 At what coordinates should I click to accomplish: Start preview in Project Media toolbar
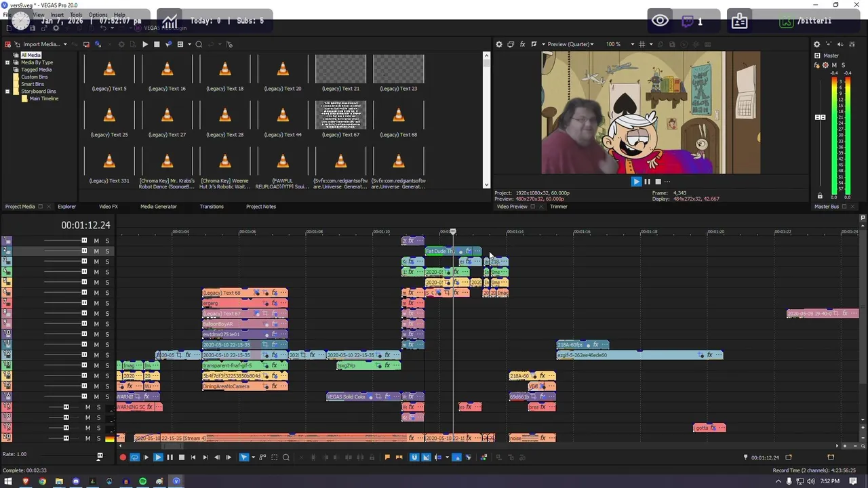(144, 44)
